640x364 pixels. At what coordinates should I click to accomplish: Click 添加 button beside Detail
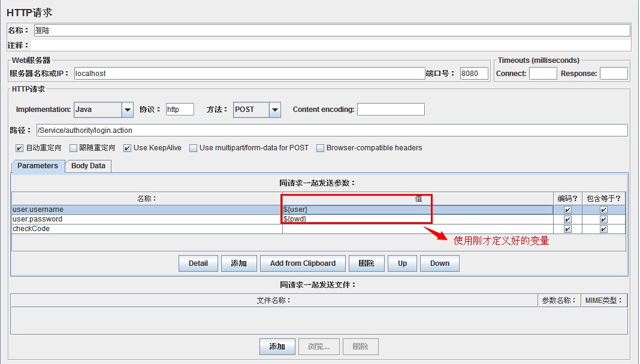point(239,263)
